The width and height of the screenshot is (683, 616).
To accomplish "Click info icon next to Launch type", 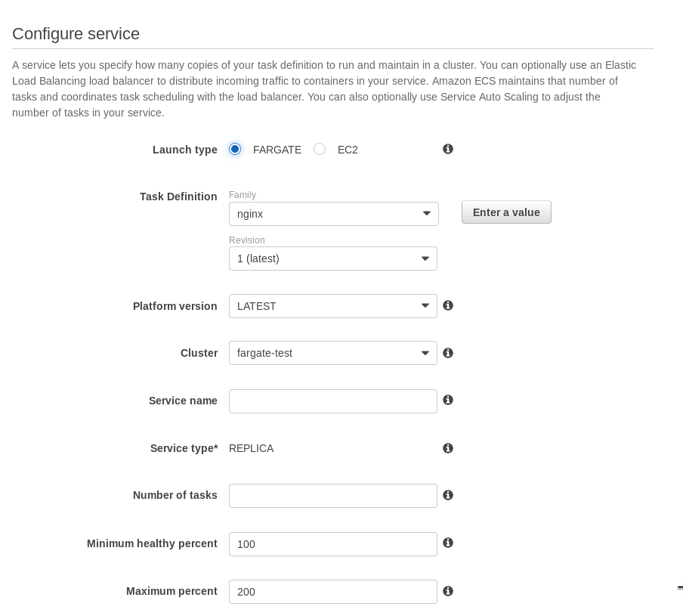I will [448, 149].
